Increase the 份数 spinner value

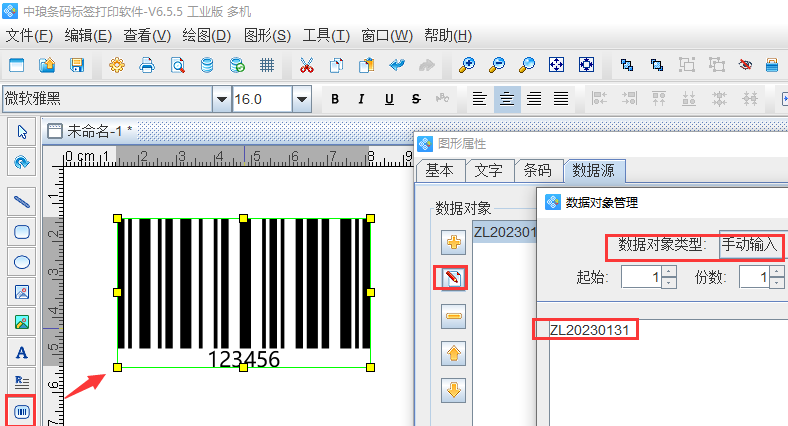pyautogui.click(x=777, y=271)
